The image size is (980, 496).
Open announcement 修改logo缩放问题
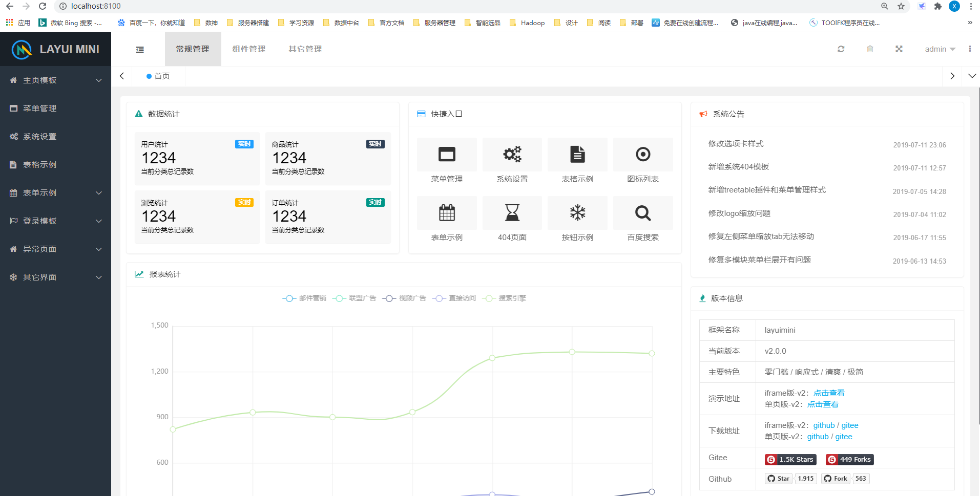739,213
